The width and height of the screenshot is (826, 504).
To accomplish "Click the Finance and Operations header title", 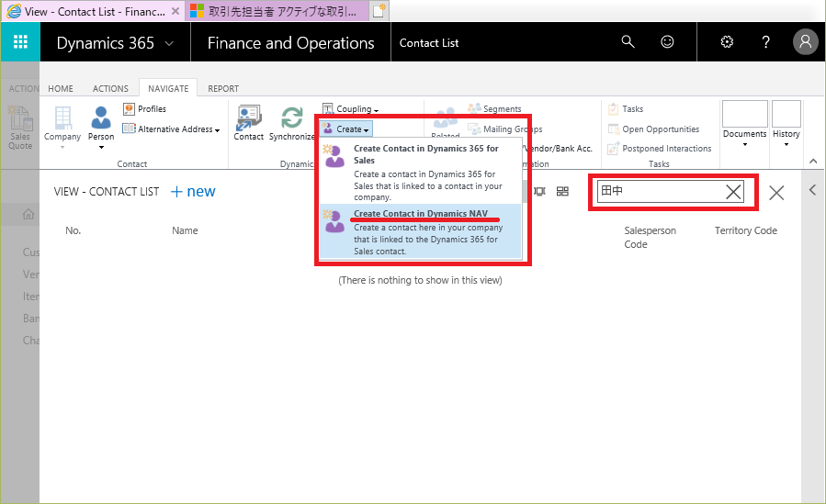I will (x=290, y=42).
